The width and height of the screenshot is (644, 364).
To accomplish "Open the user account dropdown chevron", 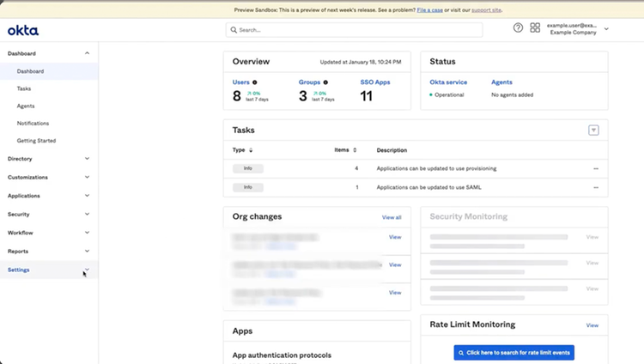I will tap(606, 28).
